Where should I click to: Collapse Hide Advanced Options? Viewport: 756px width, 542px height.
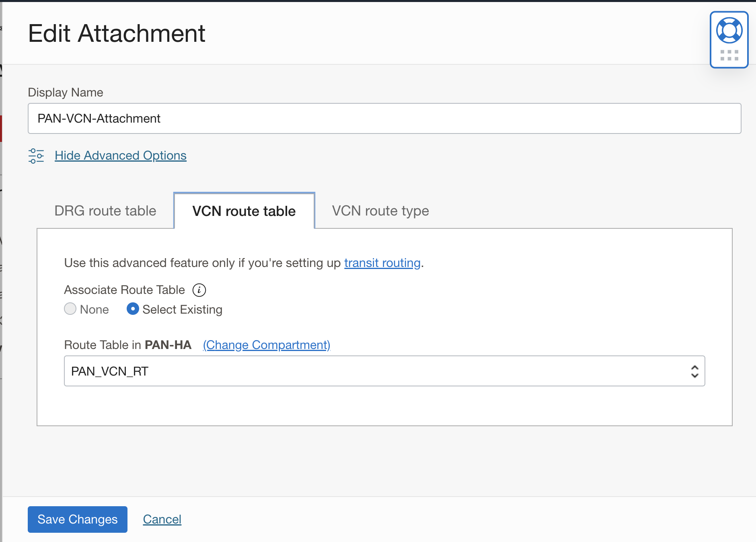[x=121, y=156]
